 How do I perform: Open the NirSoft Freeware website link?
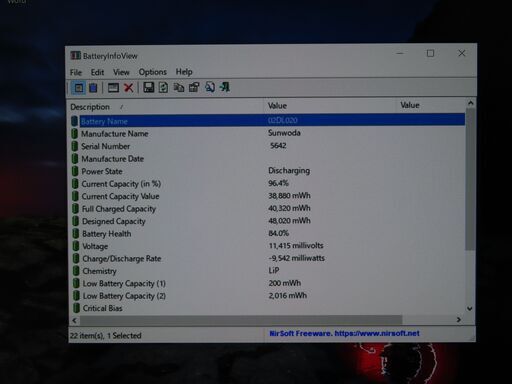click(344, 333)
